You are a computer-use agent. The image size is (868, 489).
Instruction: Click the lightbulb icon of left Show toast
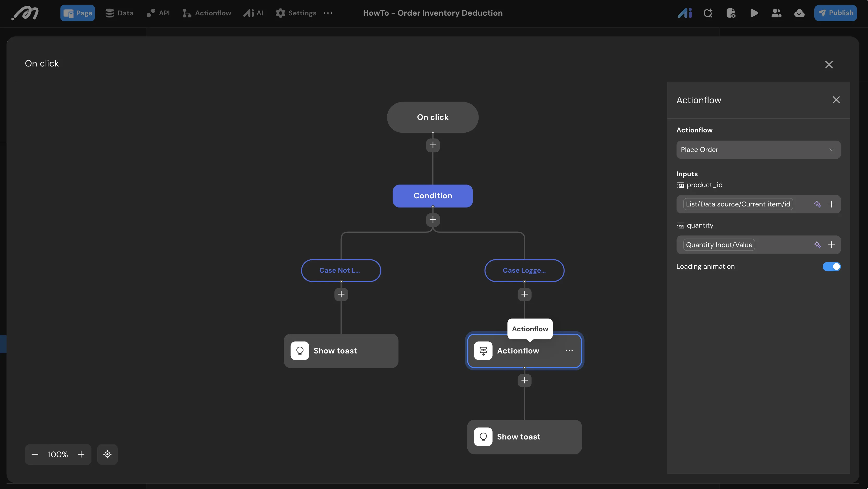tap(300, 351)
